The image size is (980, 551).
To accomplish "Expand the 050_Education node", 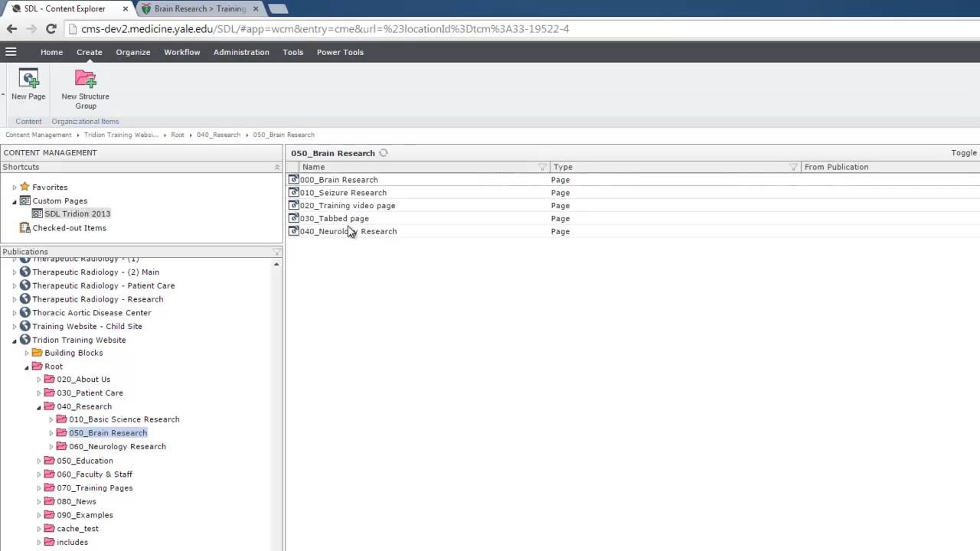I will point(38,461).
